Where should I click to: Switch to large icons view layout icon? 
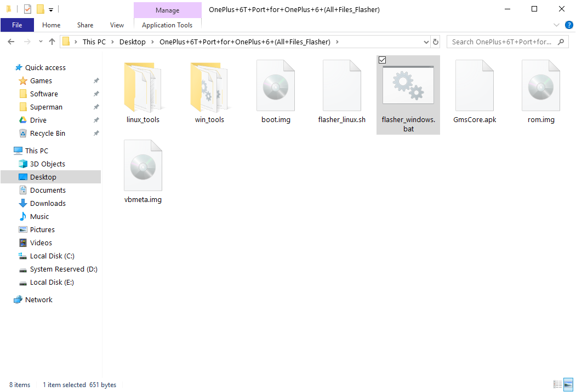click(x=568, y=384)
